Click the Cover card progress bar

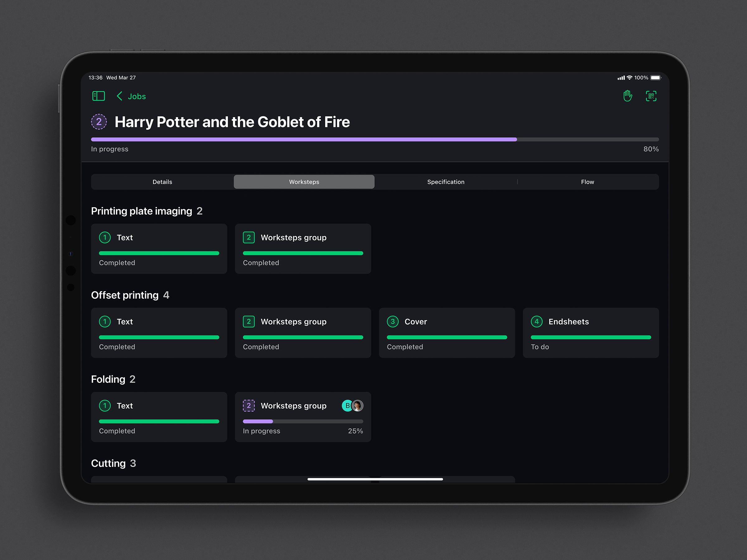coord(447,337)
